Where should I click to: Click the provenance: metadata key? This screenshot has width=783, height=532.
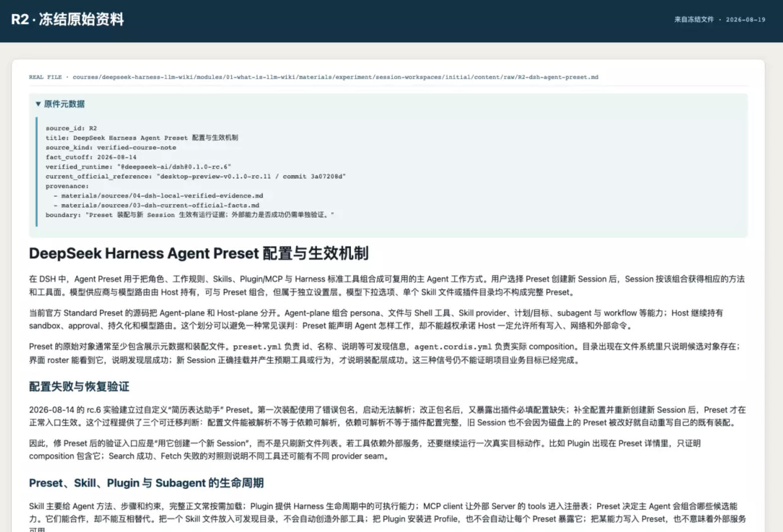(x=67, y=186)
